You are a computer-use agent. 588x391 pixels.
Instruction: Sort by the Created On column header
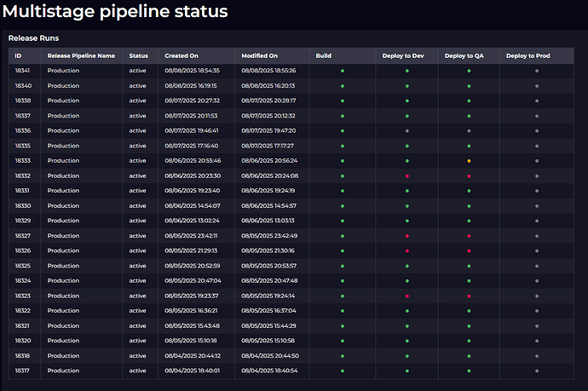[182, 56]
